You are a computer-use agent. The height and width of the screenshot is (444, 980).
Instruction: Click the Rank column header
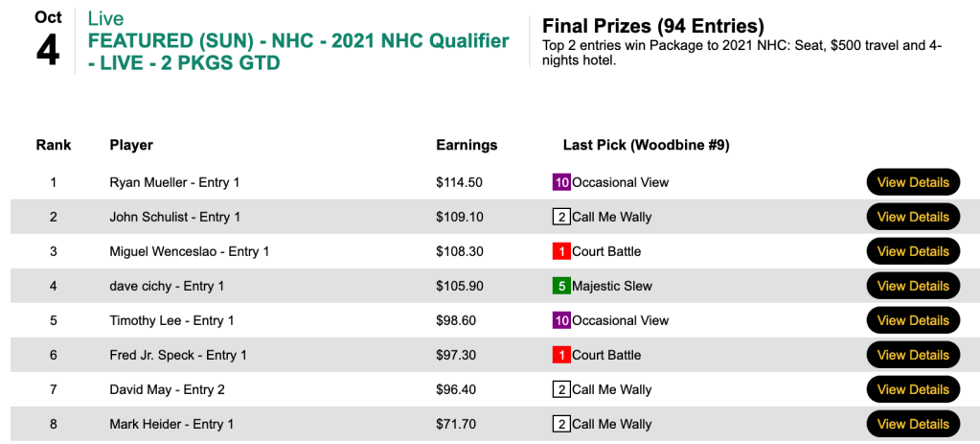click(54, 146)
